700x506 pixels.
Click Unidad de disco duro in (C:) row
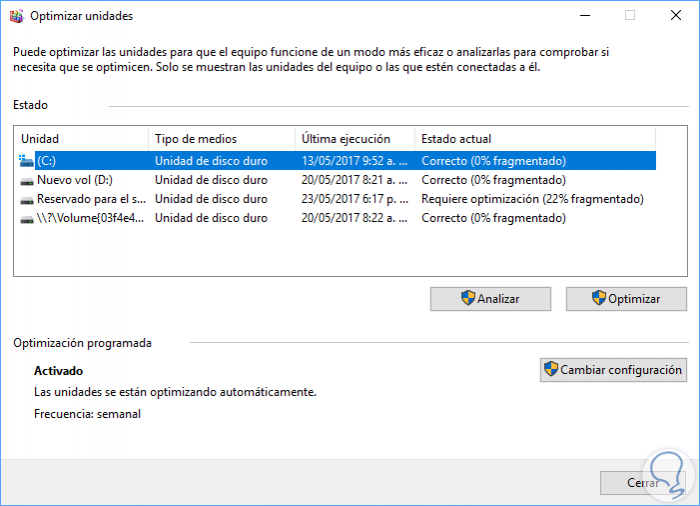211,161
